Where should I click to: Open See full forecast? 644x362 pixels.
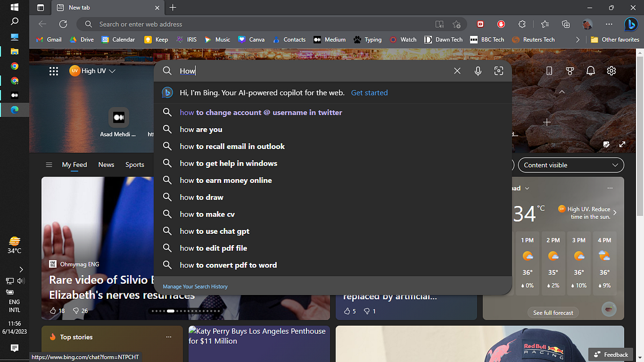click(553, 312)
